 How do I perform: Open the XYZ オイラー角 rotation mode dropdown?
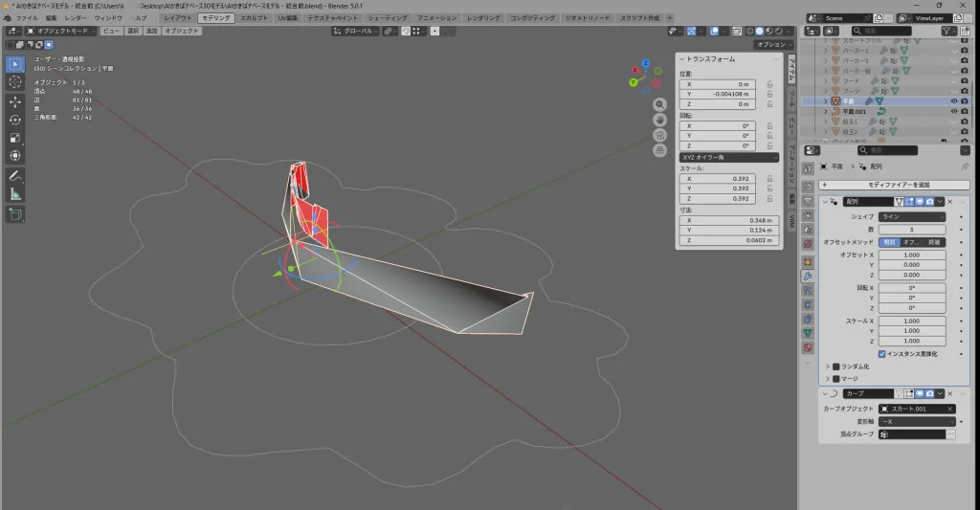tap(728, 157)
